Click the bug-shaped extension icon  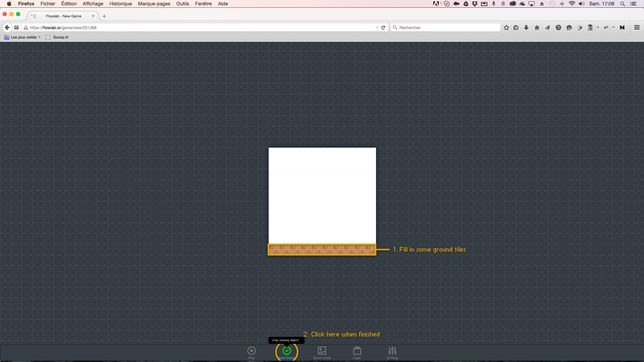pos(606,27)
